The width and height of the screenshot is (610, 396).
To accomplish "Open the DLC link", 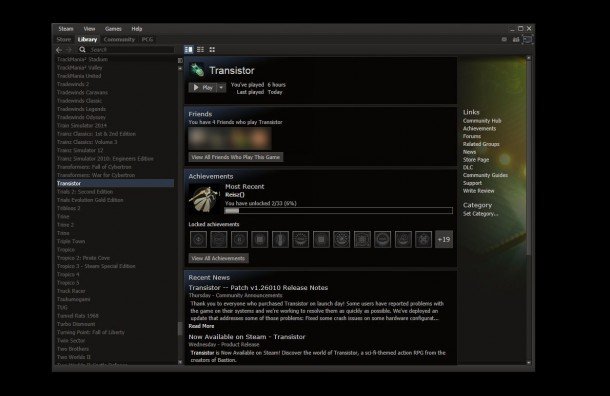I will click(x=468, y=168).
